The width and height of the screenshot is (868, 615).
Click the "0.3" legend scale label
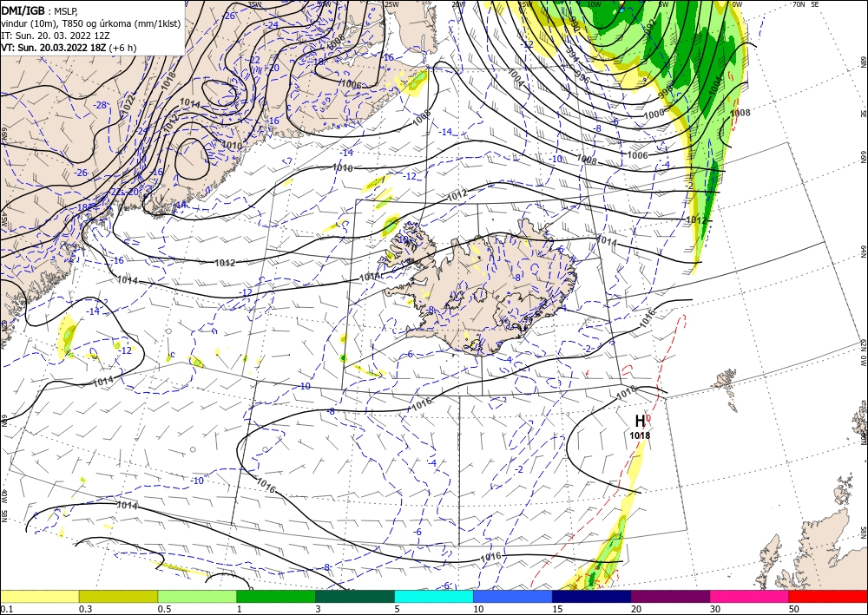click(85, 609)
